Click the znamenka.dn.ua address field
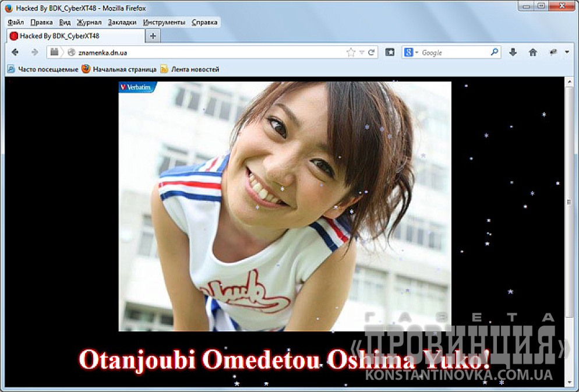Image resolution: width=579 pixels, height=392 pixels. tap(204, 52)
